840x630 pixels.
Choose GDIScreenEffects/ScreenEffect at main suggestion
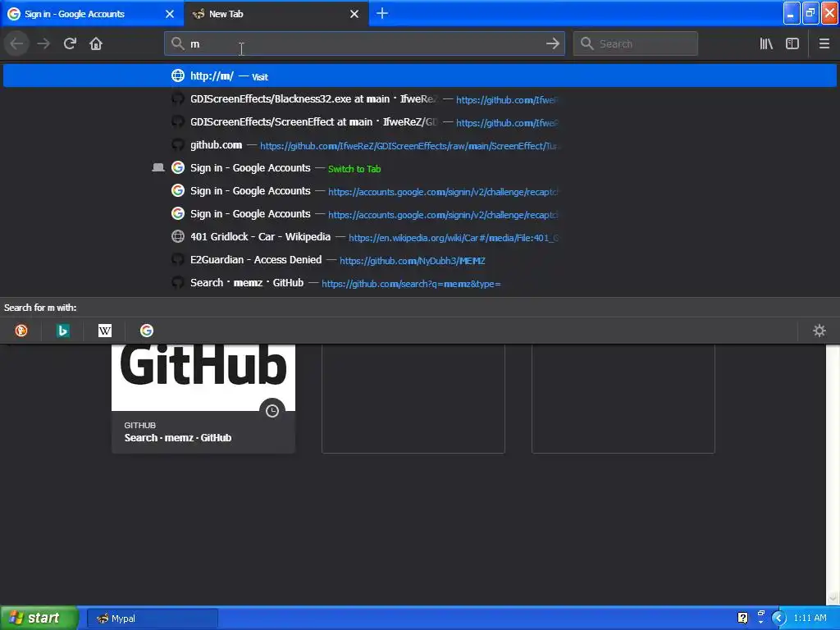[x=420, y=122]
